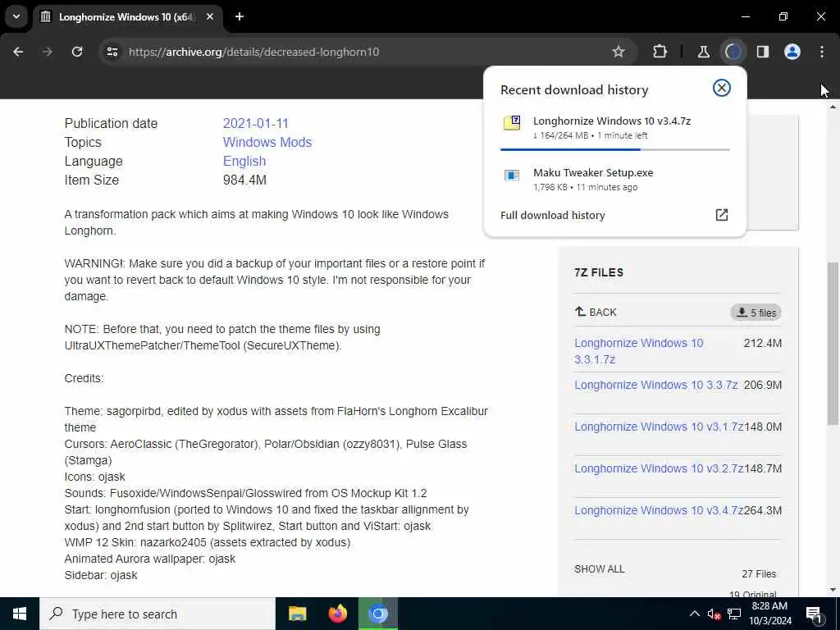The width and height of the screenshot is (840, 630).
Task: Click SHOW ALL files link
Action: point(599,569)
